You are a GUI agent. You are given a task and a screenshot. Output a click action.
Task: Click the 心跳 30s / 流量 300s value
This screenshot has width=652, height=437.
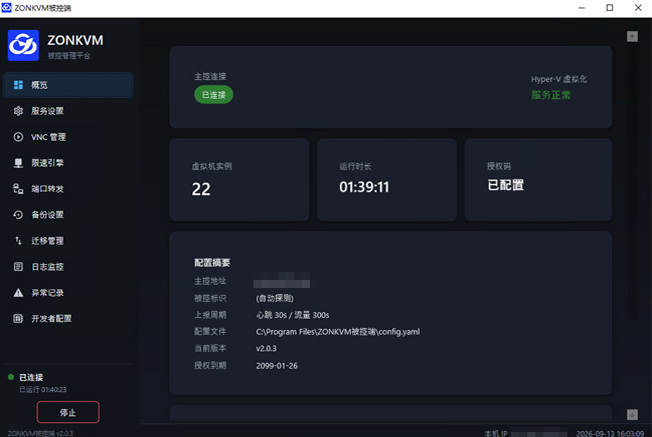coord(292,315)
